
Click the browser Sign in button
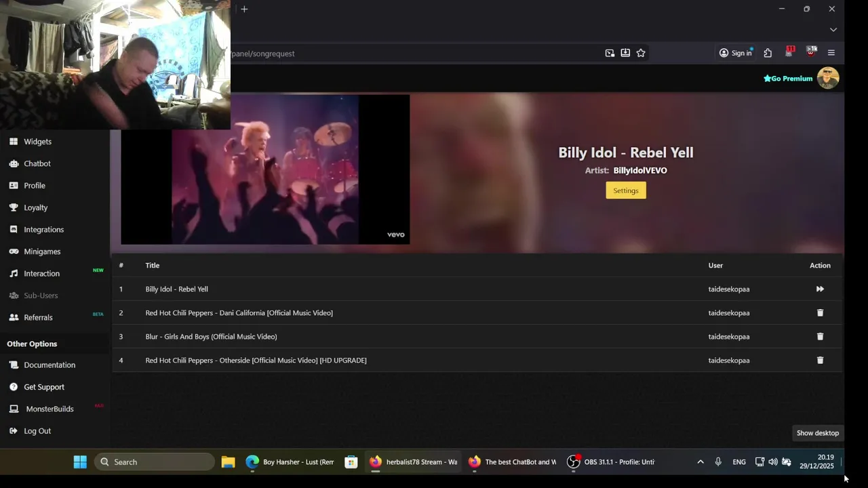point(736,53)
